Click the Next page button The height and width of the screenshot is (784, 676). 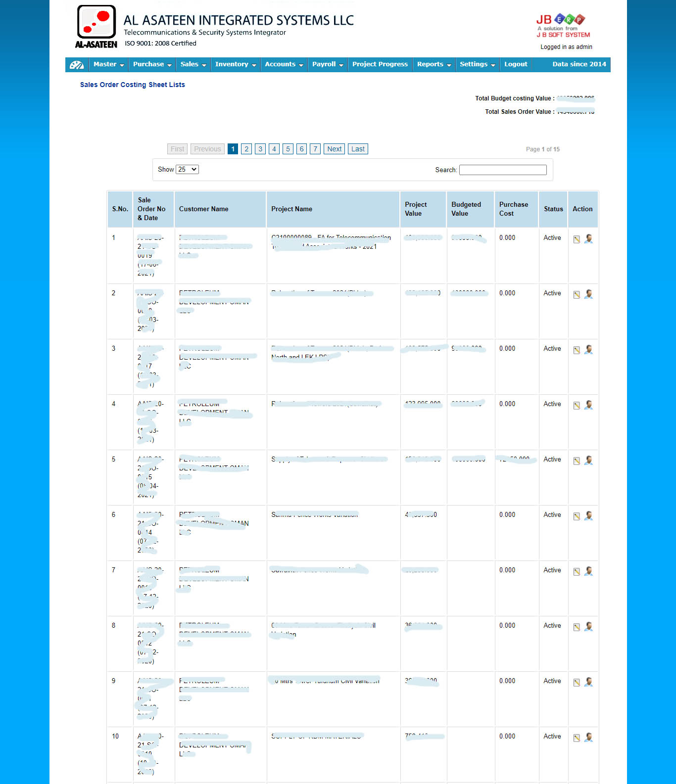pos(335,149)
